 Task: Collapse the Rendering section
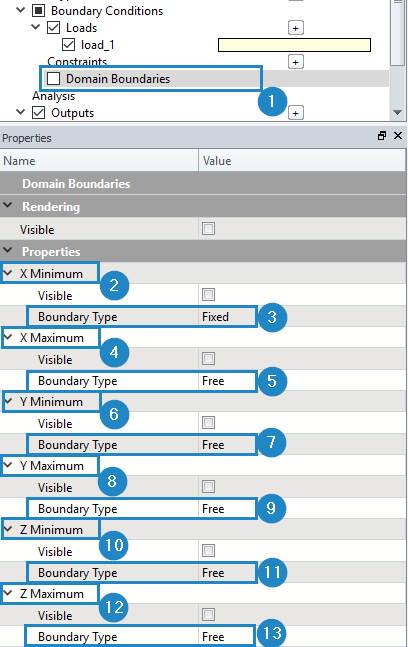[x=7, y=205]
